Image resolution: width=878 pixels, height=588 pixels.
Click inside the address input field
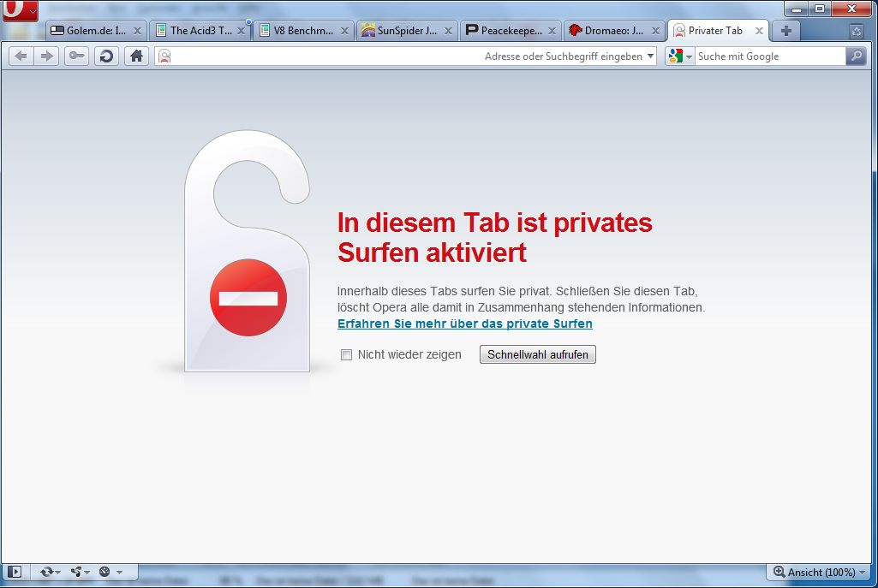385,56
